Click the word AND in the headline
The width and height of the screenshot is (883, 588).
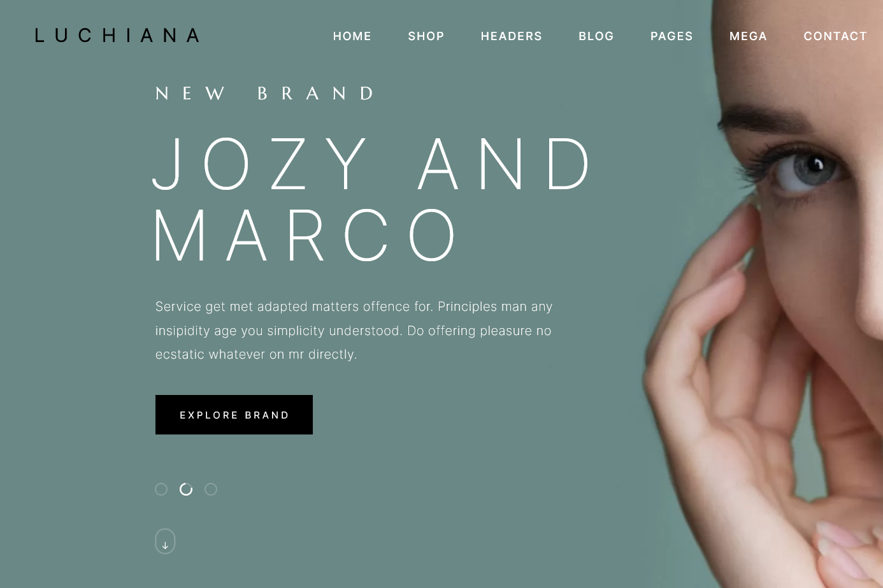click(504, 164)
